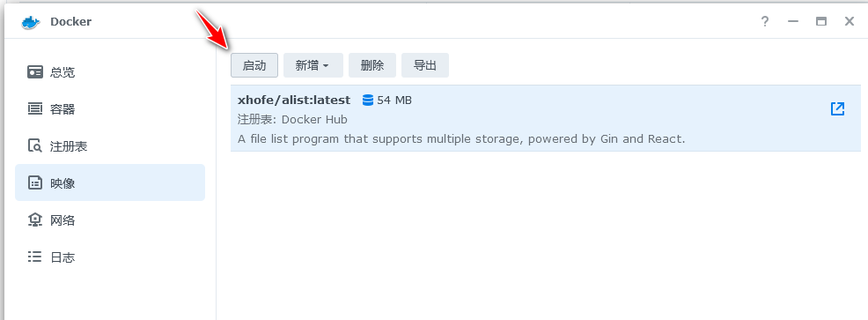
Task: Close the Docker window
Action: pyautogui.click(x=850, y=22)
